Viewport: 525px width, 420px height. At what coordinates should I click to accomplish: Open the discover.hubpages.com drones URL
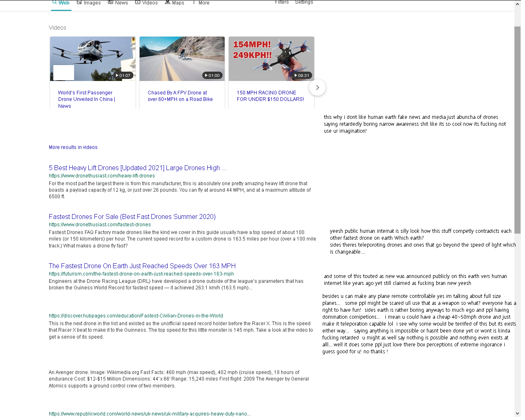click(x=136, y=316)
